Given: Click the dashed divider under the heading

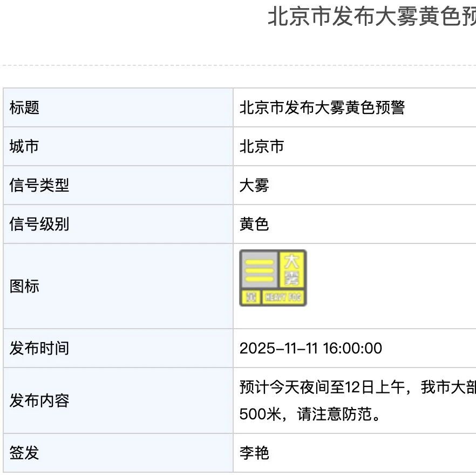Looking at the screenshot, I should coord(239,65).
